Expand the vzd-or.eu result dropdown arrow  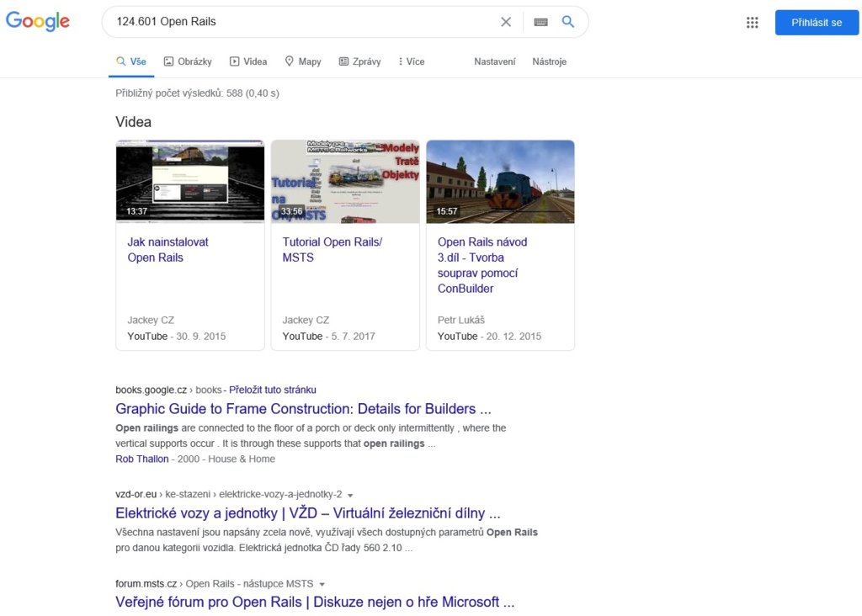coord(350,495)
